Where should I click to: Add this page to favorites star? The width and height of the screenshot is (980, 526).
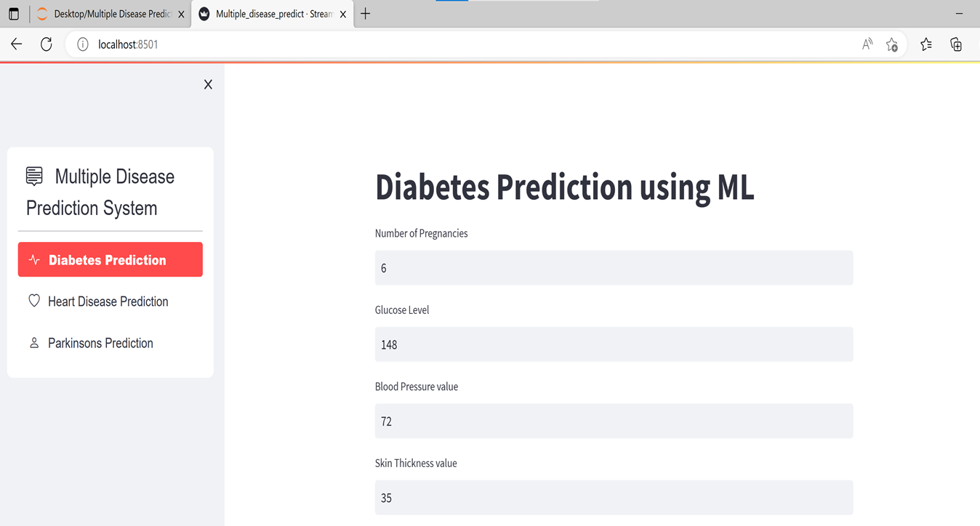tap(892, 45)
